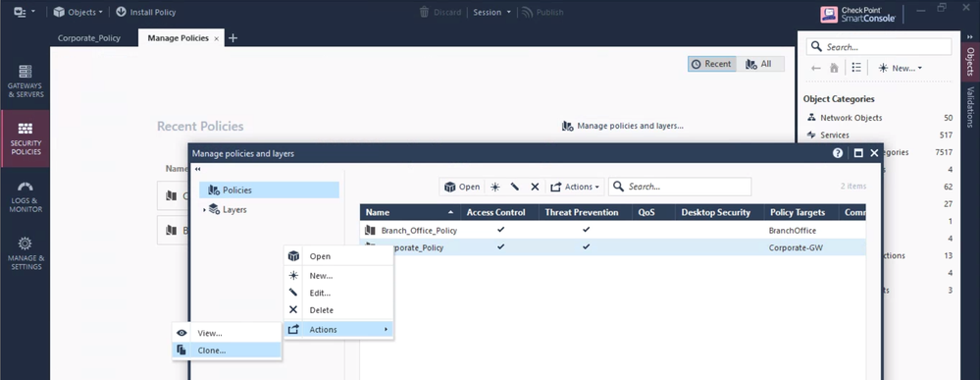
Task: Open the Session dropdown menu
Action: pos(491,12)
